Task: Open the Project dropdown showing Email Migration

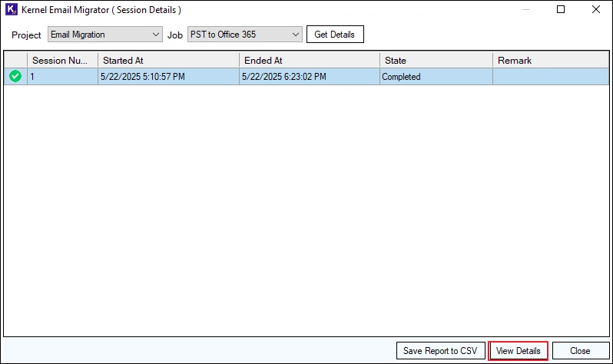Action: click(x=105, y=35)
